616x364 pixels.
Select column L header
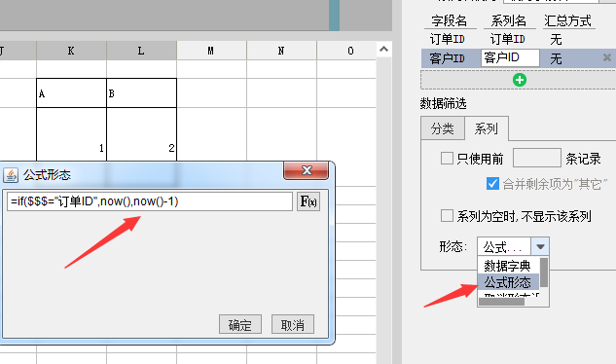tap(141, 51)
